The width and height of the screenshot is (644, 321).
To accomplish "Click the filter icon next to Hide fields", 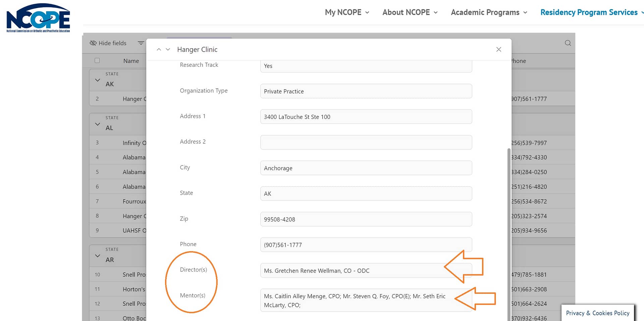I will (141, 43).
